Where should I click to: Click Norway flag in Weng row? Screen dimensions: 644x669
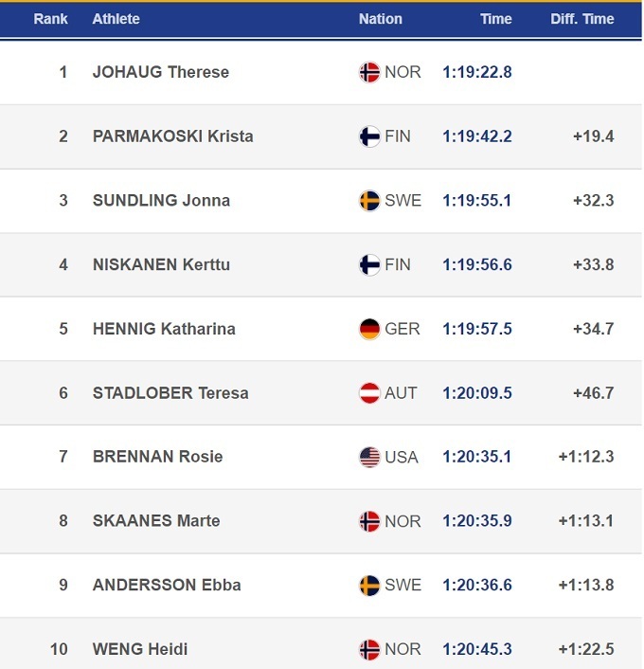tap(369, 649)
